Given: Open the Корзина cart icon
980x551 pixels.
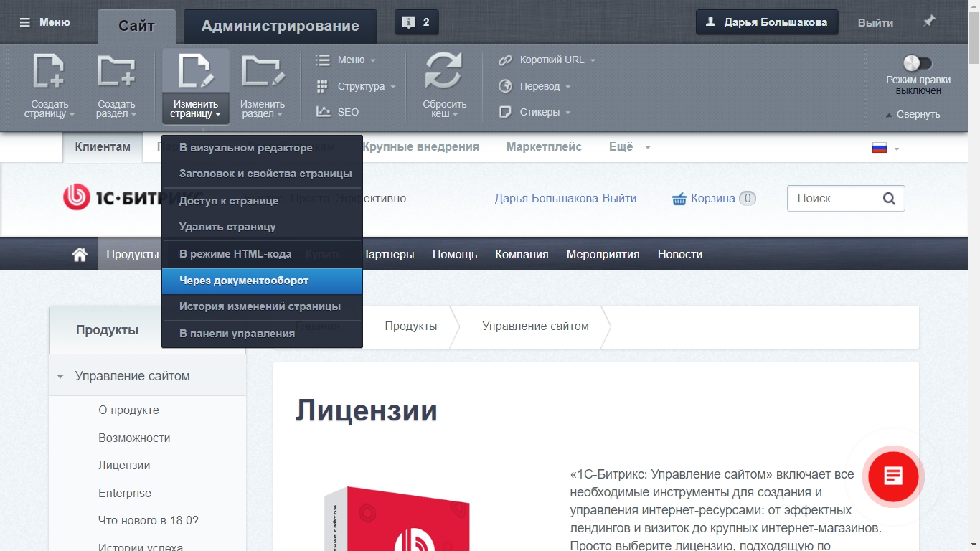Looking at the screenshot, I should (679, 198).
